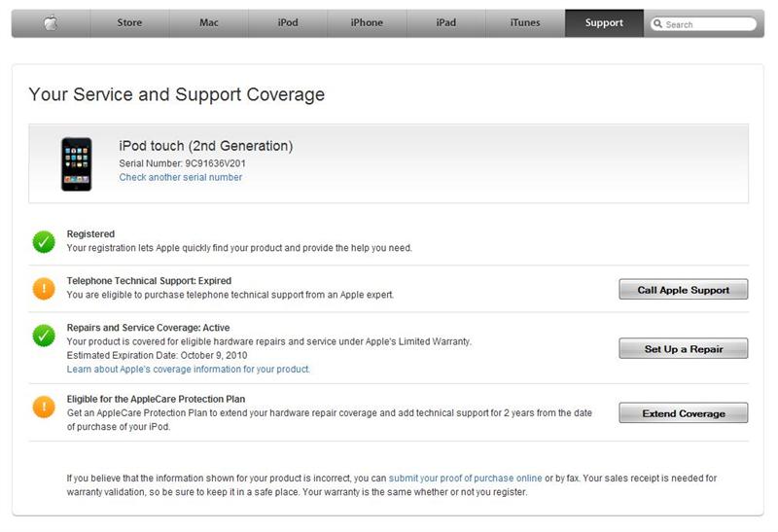Click the Set Up a Repair button
This screenshot has width=778, height=532.
click(684, 348)
